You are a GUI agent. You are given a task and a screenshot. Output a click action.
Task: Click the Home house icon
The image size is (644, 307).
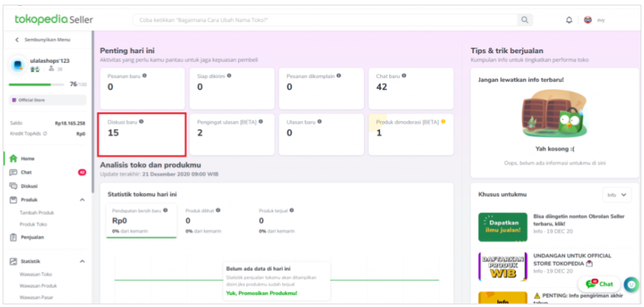click(x=13, y=159)
